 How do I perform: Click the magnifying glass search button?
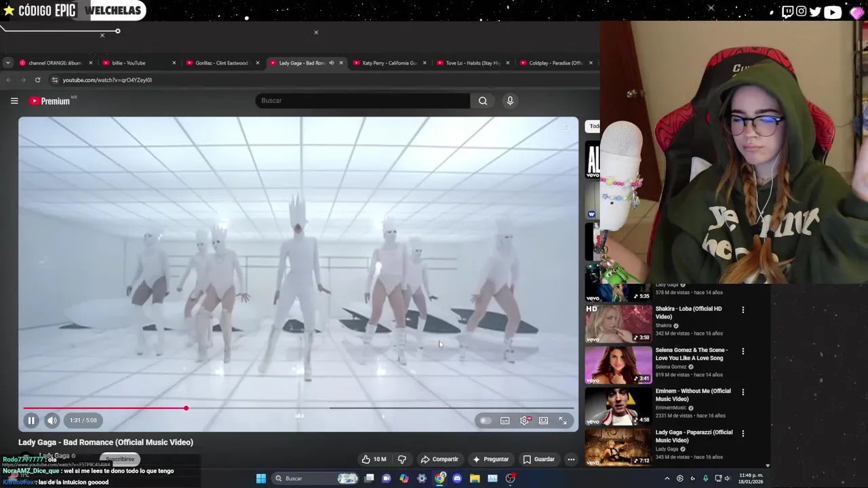483,101
